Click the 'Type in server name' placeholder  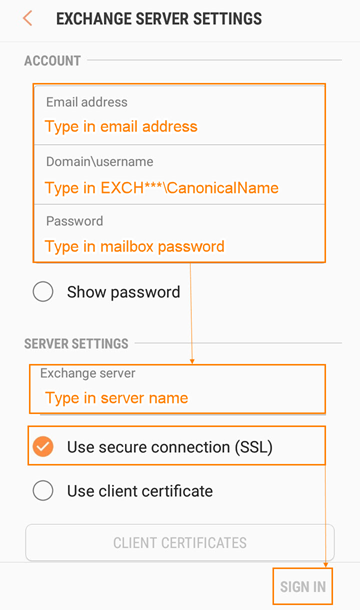pos(117,398)
